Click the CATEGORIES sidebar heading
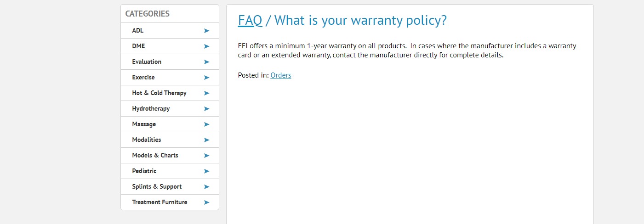The height and width of the screenshot is (224, 644). [x=148, y=14]
